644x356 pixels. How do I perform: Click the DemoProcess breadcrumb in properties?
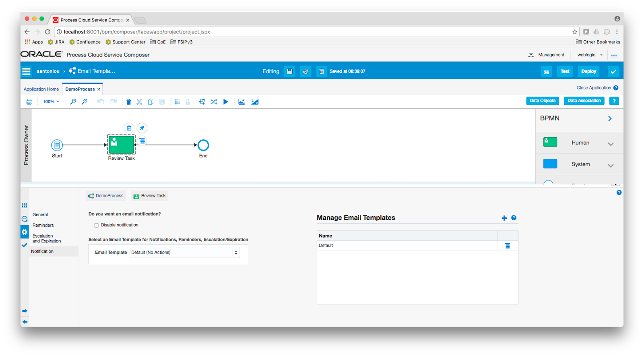point(106,196)
